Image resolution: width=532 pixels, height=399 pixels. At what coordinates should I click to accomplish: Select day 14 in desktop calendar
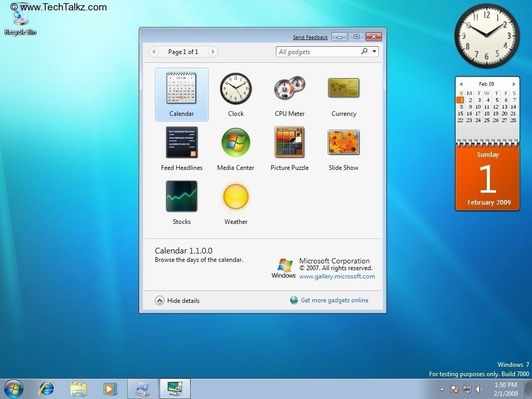tap(513, 107)
